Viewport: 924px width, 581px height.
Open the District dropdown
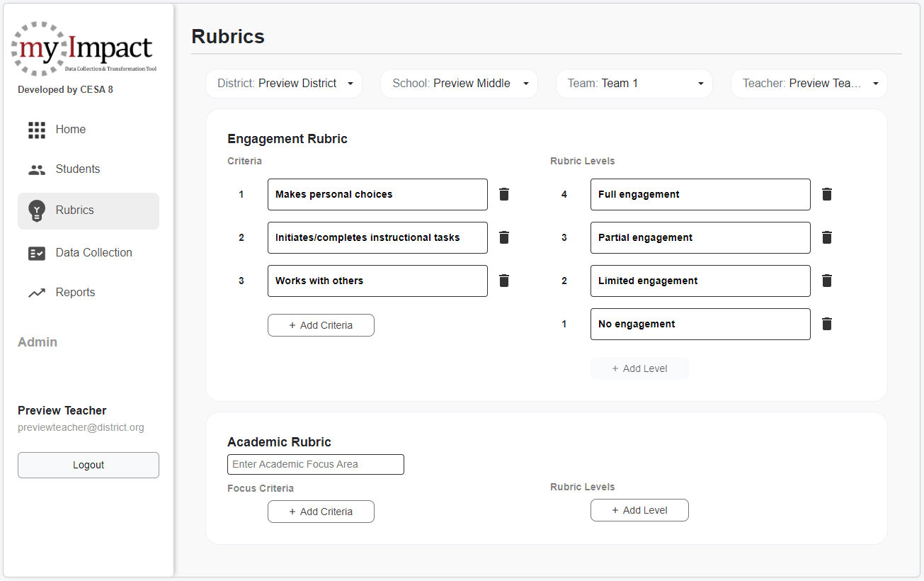point(284,84)
